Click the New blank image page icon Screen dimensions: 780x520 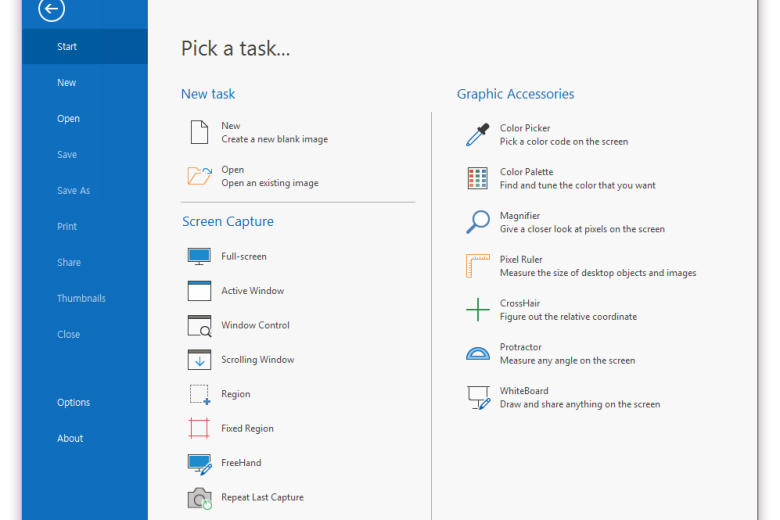199,132
